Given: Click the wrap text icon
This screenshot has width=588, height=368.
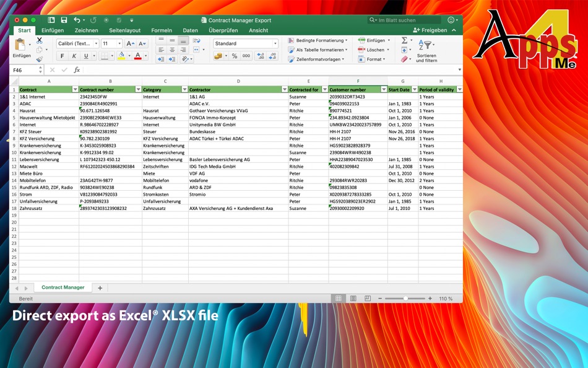Looking at the screenshot, I should tap(196, 40).
